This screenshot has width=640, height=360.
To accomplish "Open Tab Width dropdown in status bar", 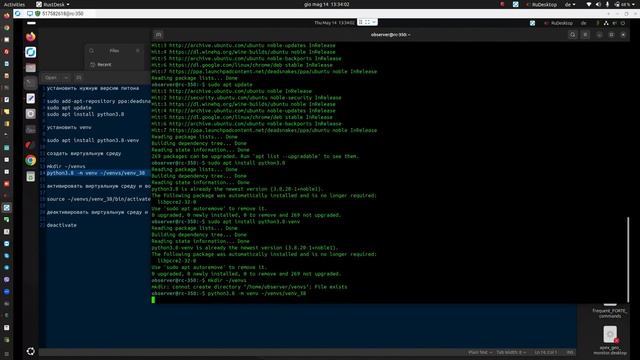I will pyautogui.click(x=511, y=352).
